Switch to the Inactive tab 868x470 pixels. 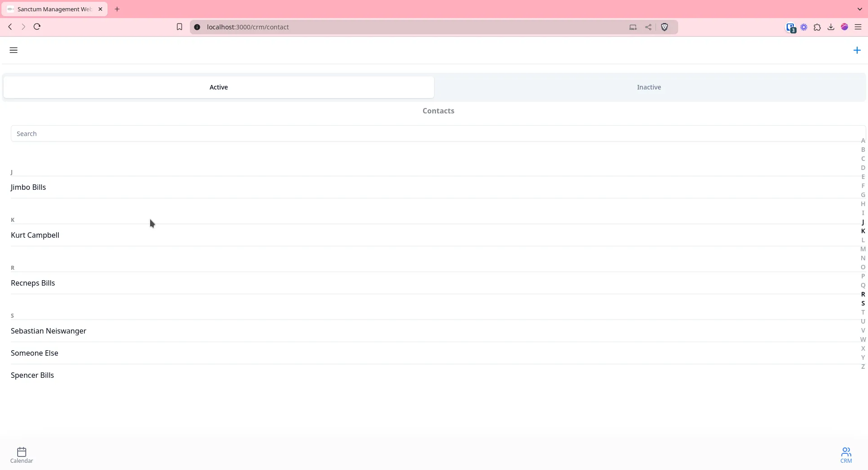(x=649, y=87)
